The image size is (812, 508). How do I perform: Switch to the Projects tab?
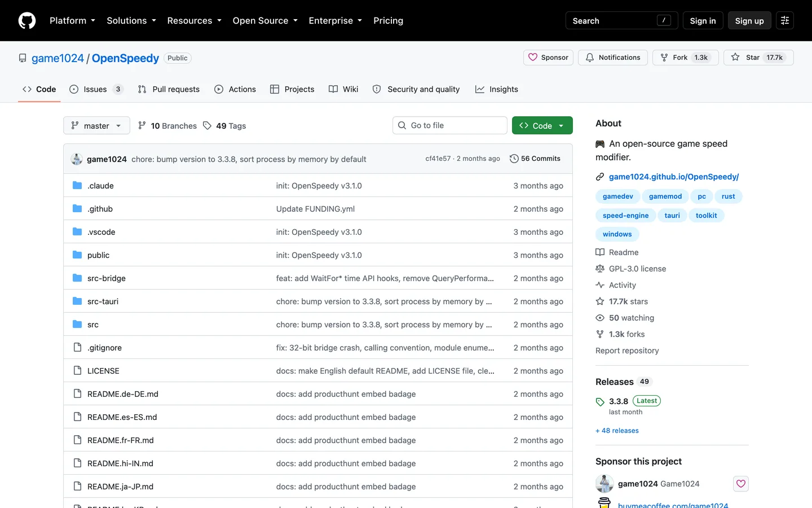pos(292,89)
